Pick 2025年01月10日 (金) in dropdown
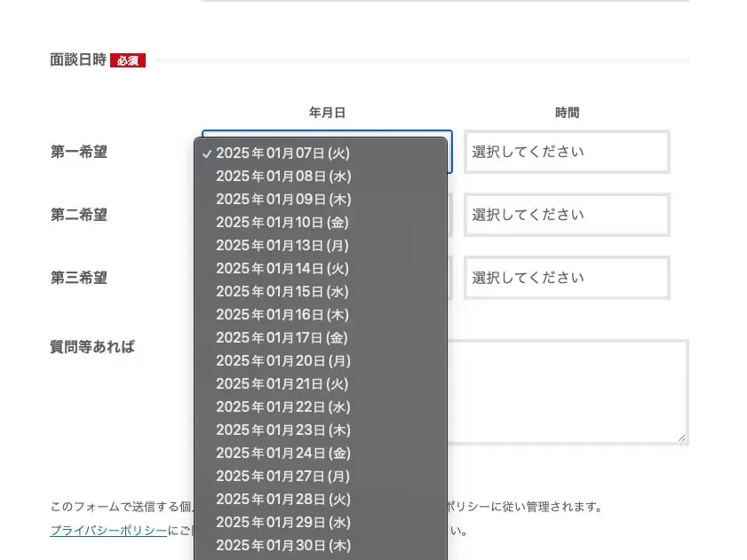Image resolution: width=747 pixels, height=560 pixels. [x=321, y=223]
